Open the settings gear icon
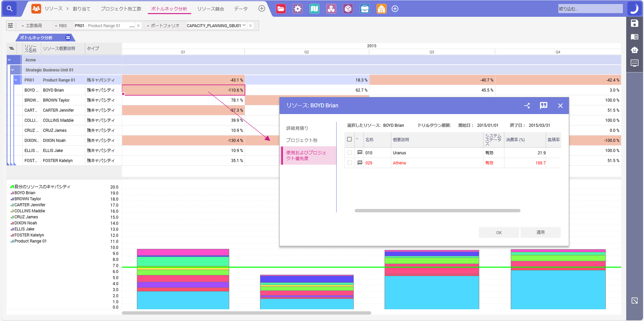 coord(297,9)
